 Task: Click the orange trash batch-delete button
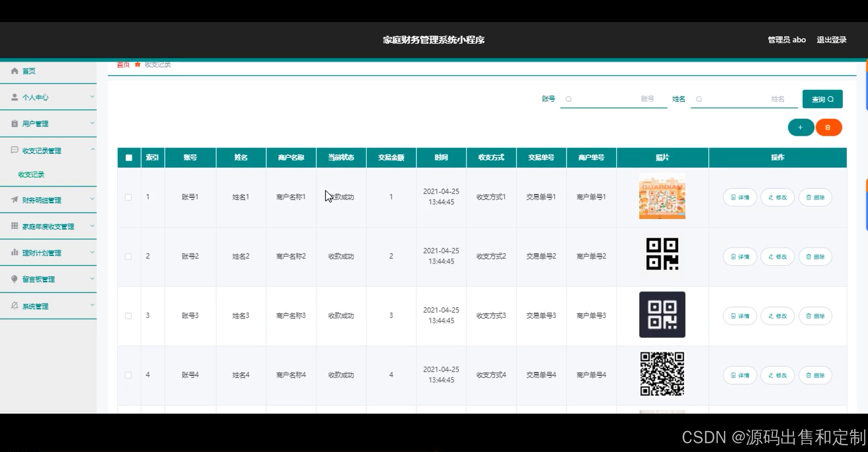coord(828,128)
